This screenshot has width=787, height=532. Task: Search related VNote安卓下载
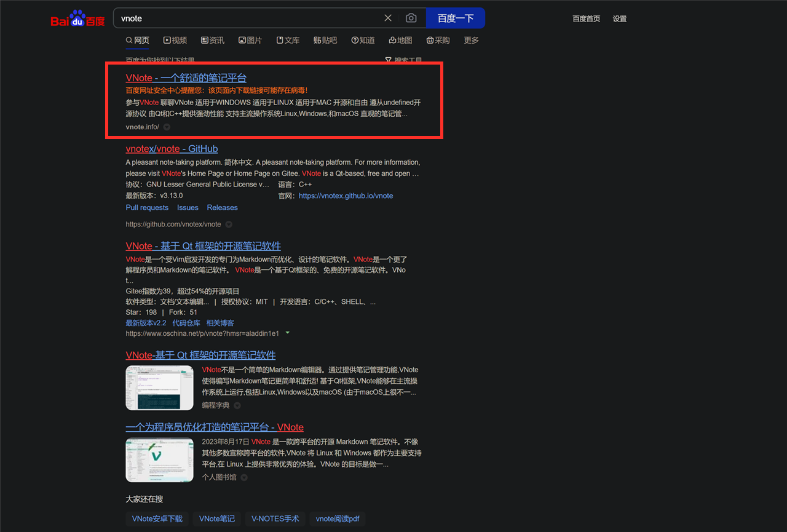point(157,519)
